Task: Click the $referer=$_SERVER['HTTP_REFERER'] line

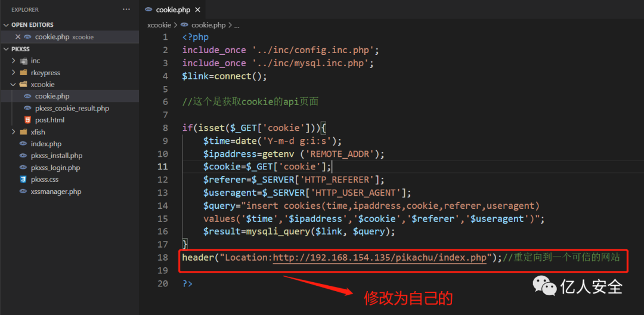Action: tap(293, 180)
